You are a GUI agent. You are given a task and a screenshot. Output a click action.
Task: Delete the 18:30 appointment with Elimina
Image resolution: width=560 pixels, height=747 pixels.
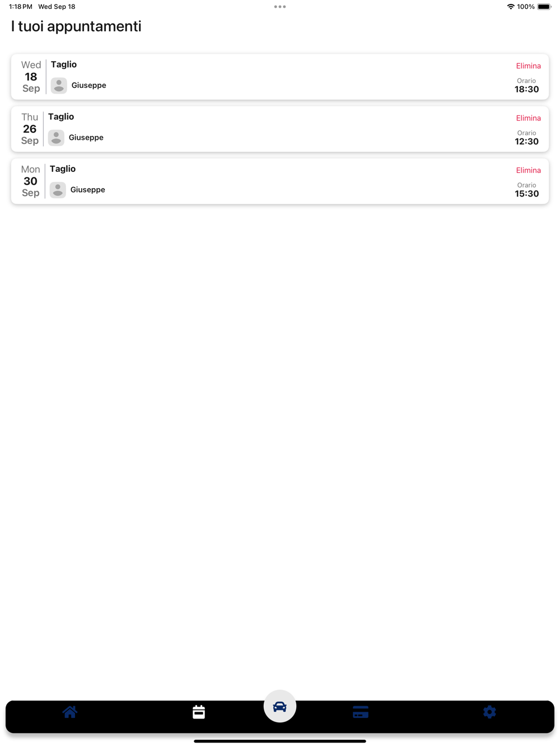pyautogui.click(x=528, y=66)
